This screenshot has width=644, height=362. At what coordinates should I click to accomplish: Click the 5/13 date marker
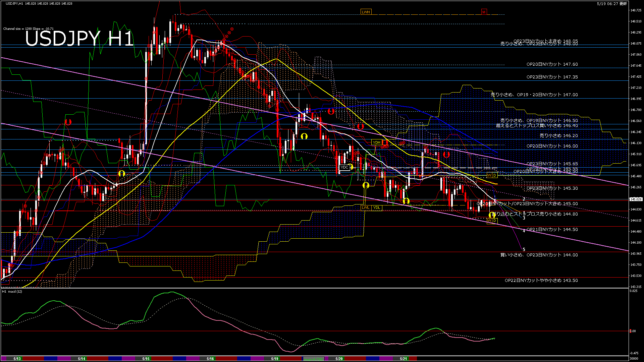pos(17,359)
